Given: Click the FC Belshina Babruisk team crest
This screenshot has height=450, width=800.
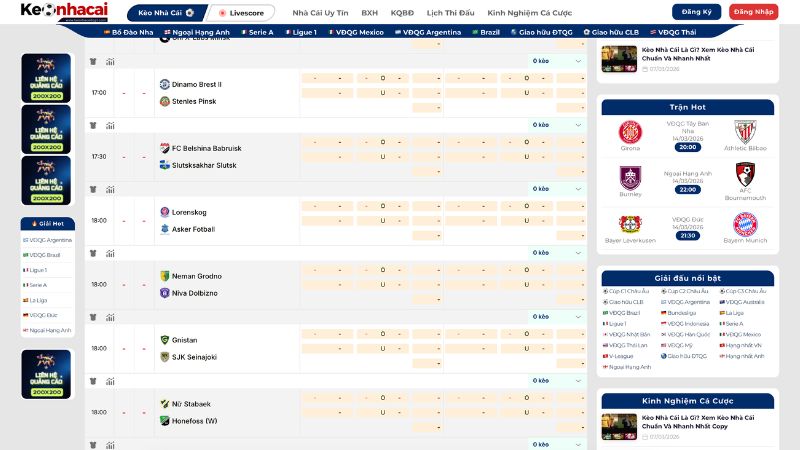Looking at the screenshot, I should (x=164, y=148).
